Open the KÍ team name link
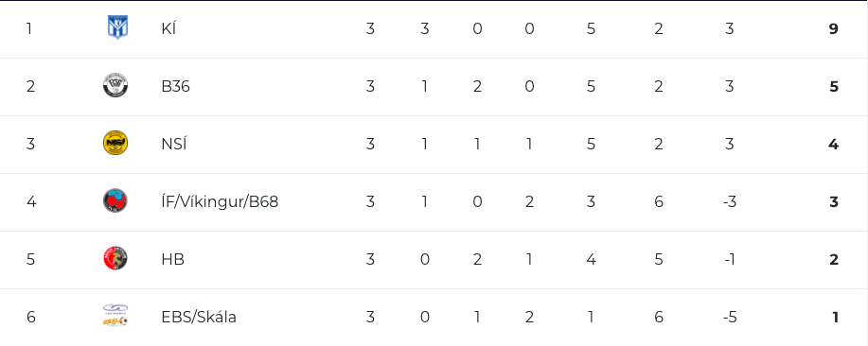The height and width of the screenshot is (346, 868). [168, 28]
